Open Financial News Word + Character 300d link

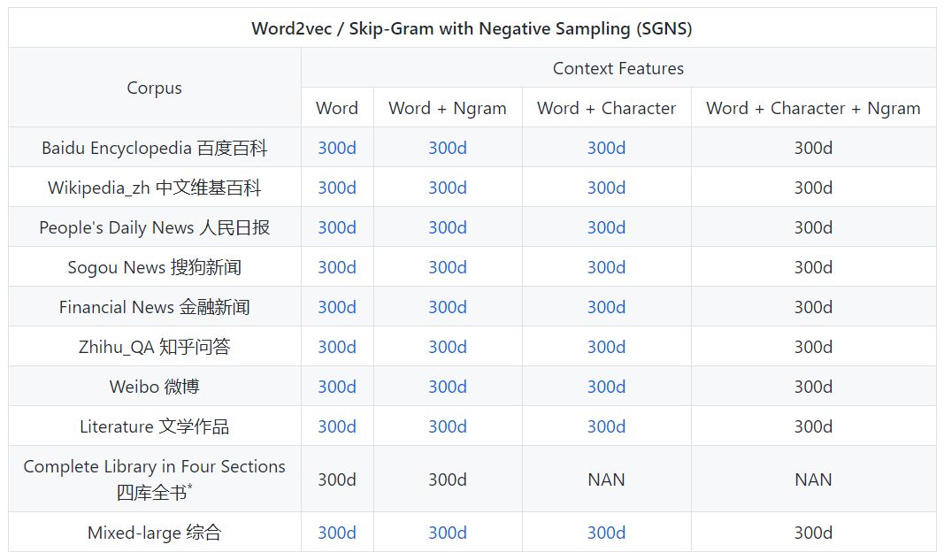[x=606, y=306]
